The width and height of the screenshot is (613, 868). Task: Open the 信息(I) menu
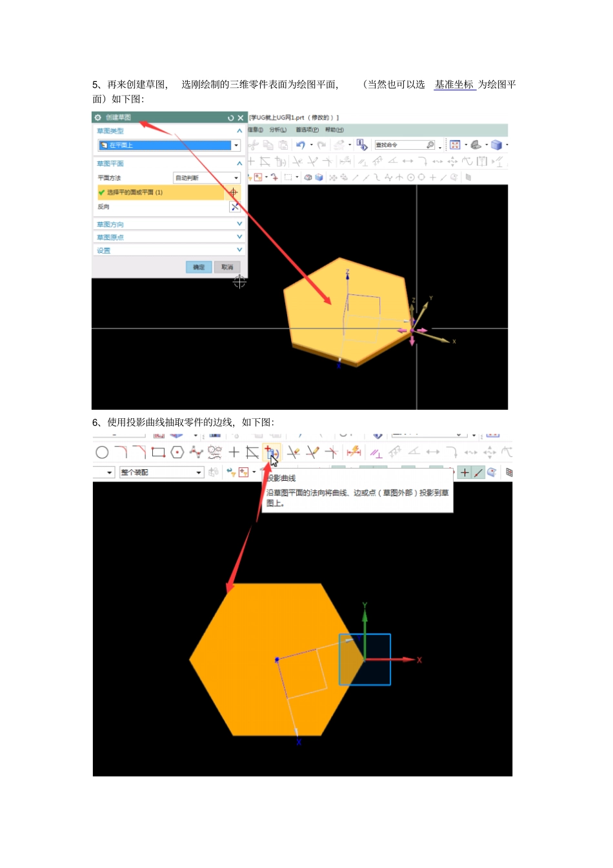pos(256,130)
